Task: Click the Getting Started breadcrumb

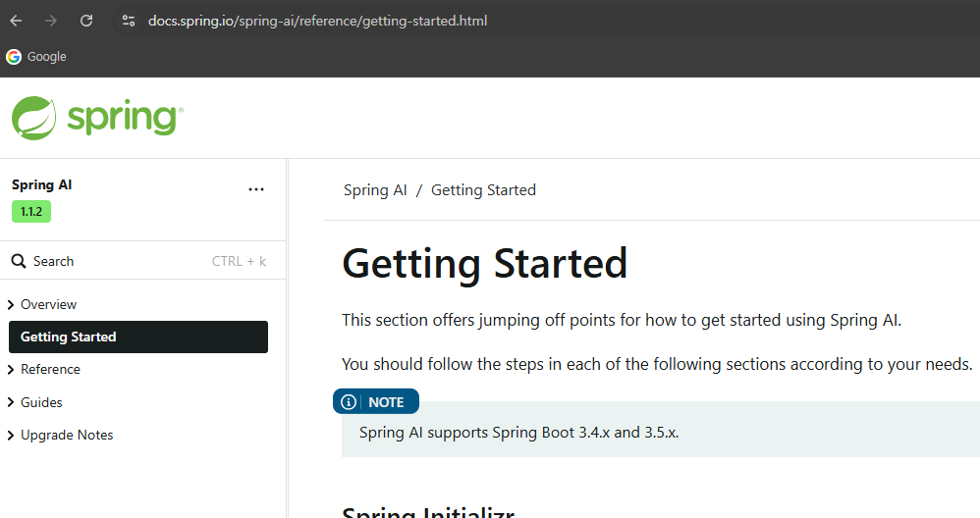Action: click(x=484, y=190)
